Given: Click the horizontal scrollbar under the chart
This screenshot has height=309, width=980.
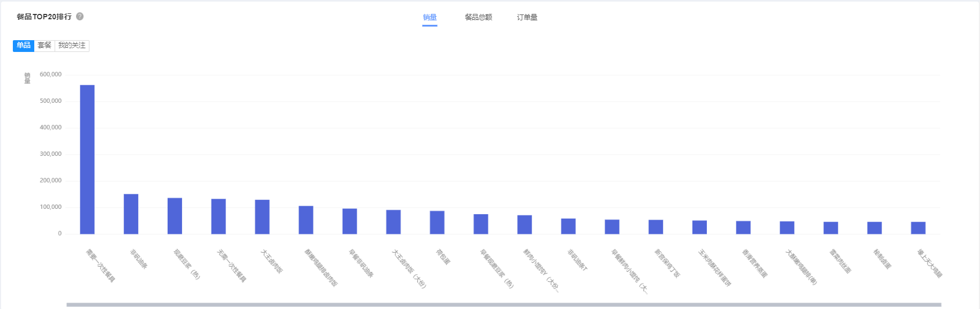Looking at the screenshot, I should tap(503, 305).
